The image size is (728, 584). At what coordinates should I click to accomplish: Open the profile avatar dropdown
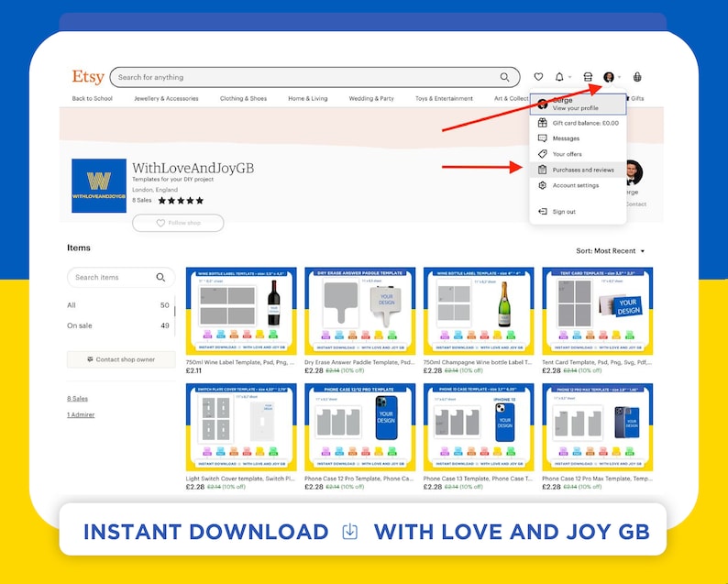pyautogui.click(x=609, y=77)
